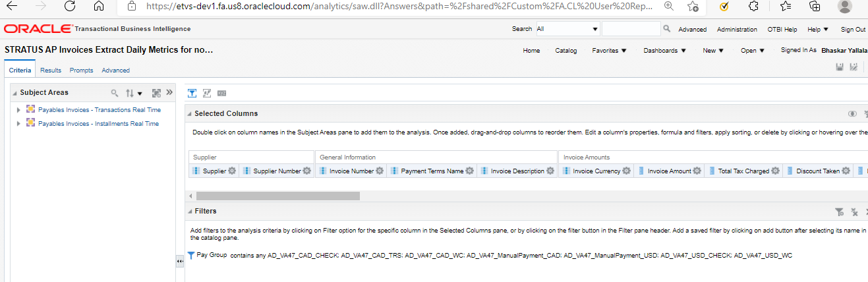868x282 pixels.
Task: Click remove all columns icon in Selected Columns header
Action: coord(865,113)
